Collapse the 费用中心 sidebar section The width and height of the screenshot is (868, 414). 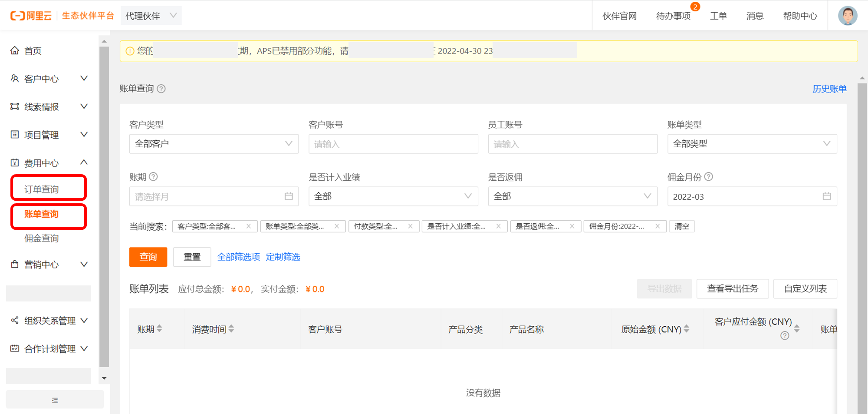[84, 162]
